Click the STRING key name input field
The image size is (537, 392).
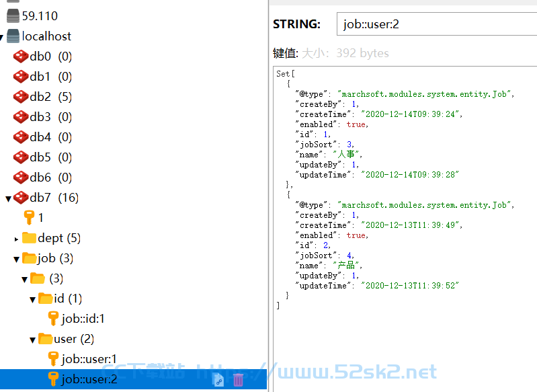pos(437,24)
